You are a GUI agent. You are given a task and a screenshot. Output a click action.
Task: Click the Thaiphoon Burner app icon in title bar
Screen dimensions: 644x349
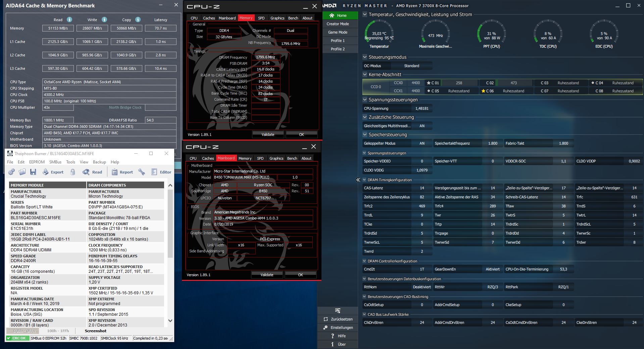pyautogui.click(x=10, y=153)
